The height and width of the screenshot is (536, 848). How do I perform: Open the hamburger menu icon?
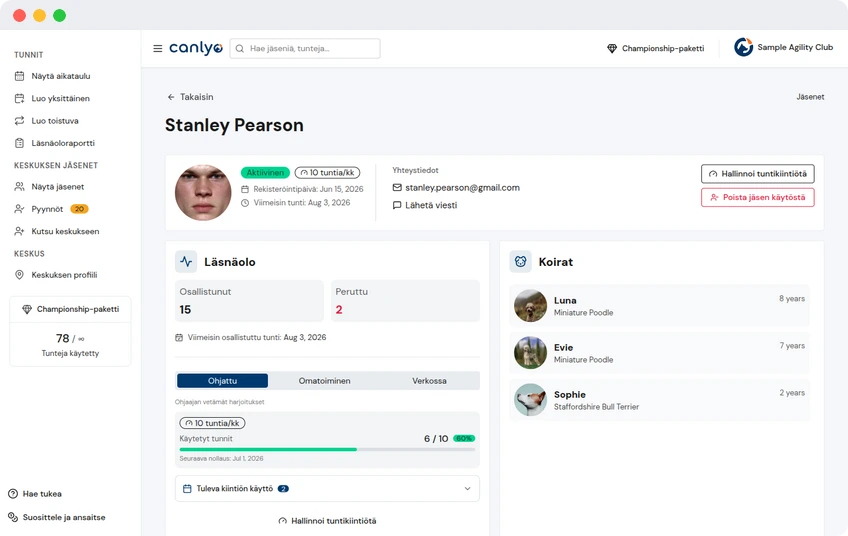pyautogui.click(x=157, y=49)
